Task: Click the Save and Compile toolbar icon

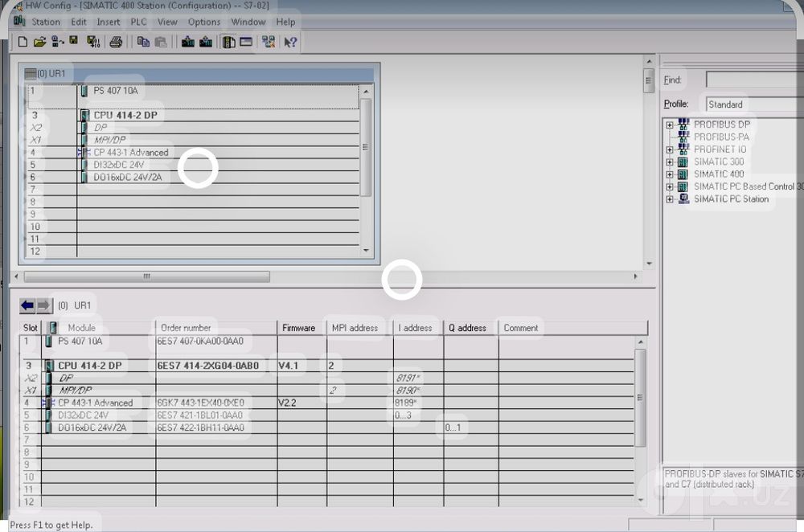Action: 93,42
